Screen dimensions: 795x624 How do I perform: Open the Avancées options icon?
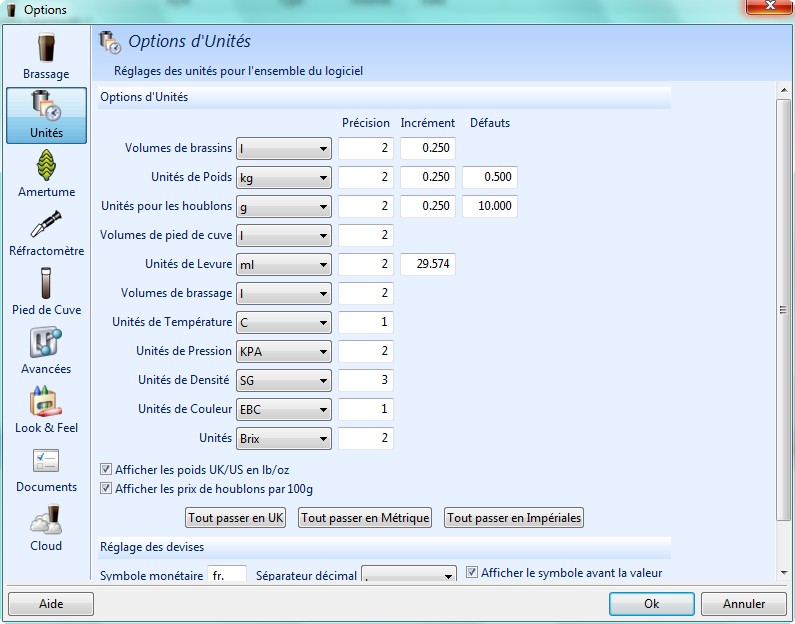click(x=46, y=343)
